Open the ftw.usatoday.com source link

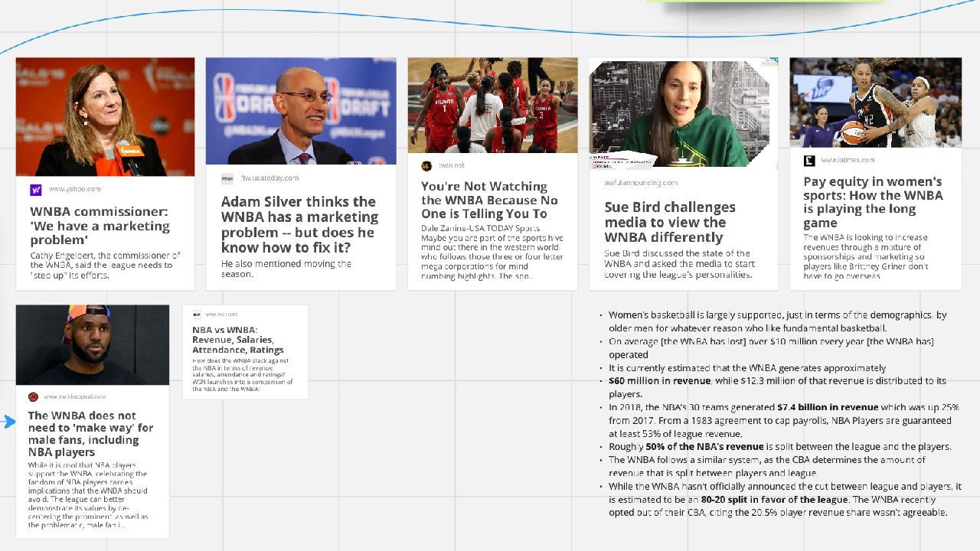click(x=270, y=178)
